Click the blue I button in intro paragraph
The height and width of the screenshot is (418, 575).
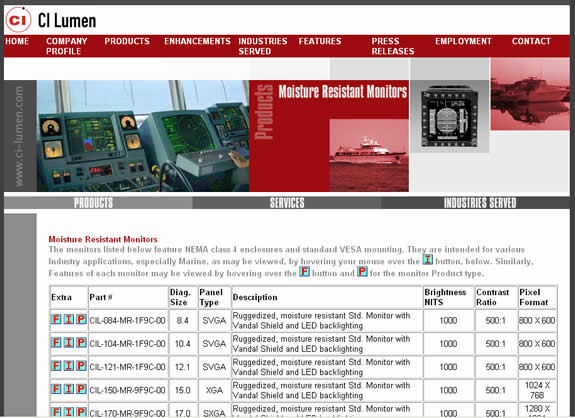428,260
